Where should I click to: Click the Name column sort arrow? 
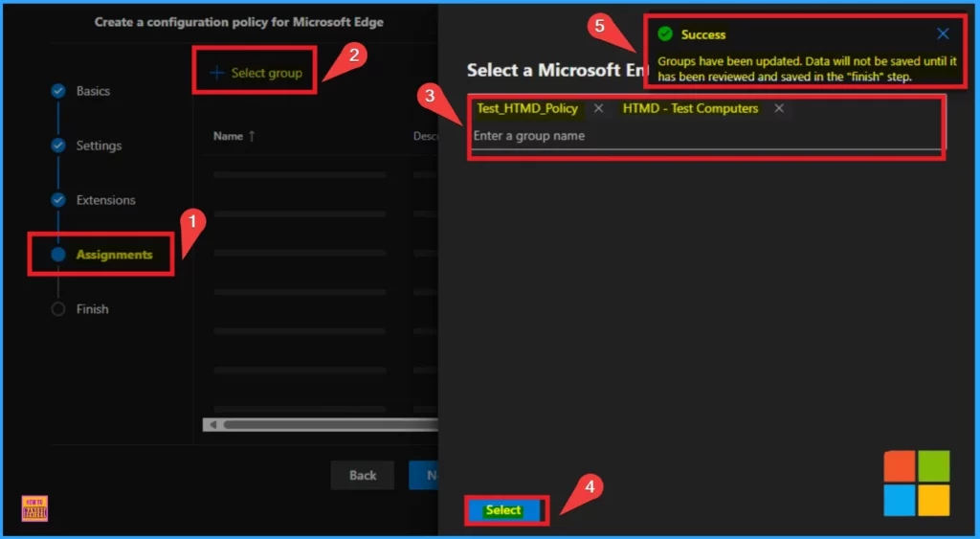tap(252, 136)
